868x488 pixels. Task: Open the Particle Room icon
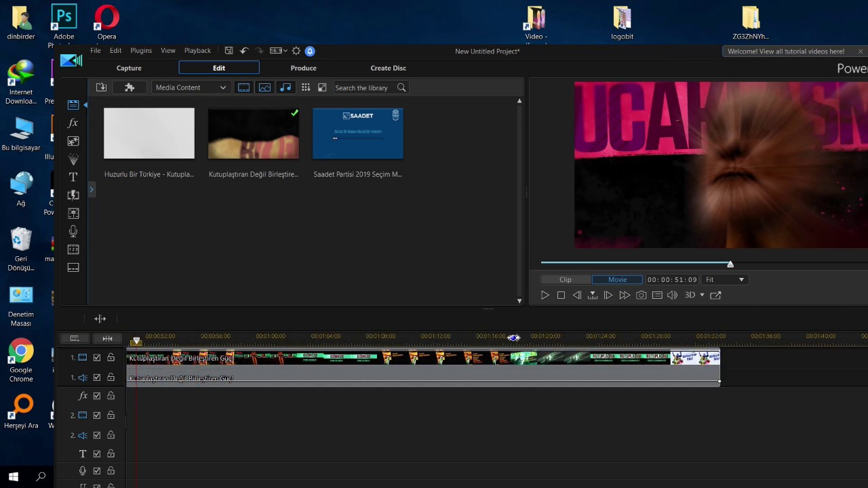pos(73,159)
